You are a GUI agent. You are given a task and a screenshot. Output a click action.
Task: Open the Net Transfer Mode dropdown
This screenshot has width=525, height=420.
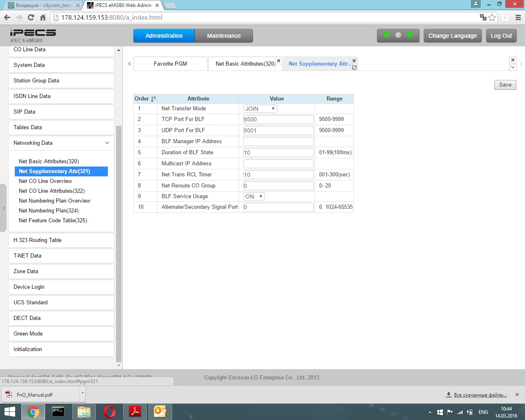260,109
